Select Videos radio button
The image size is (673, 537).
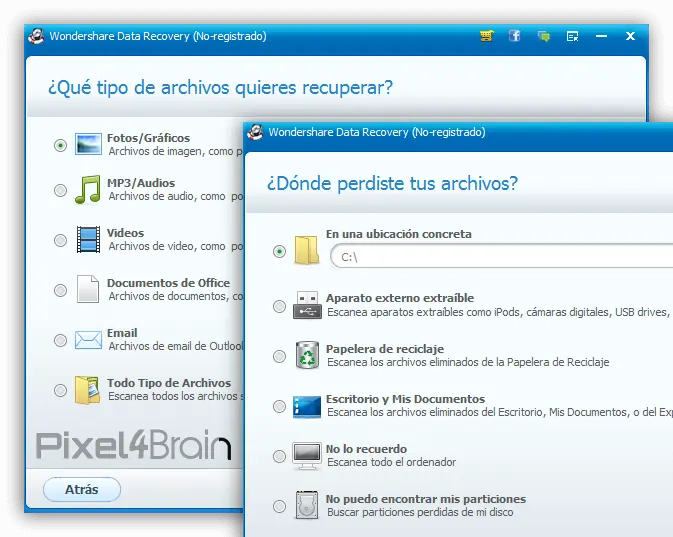coord(61,240)
